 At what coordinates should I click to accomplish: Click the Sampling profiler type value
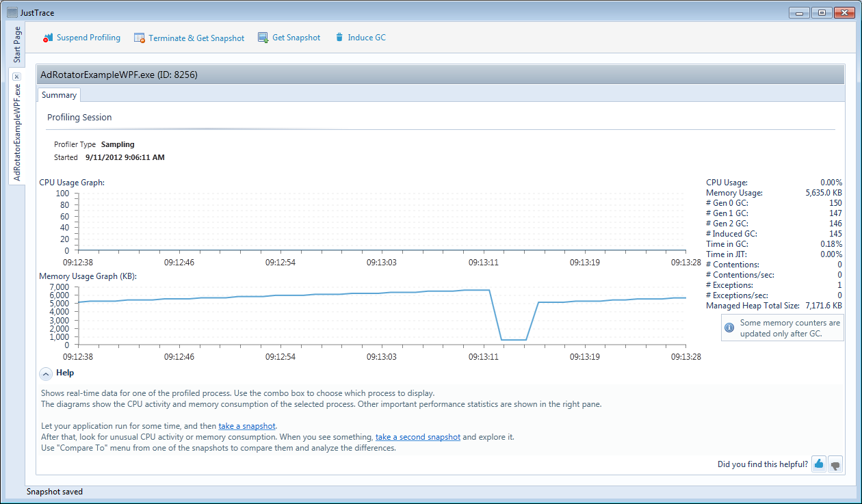click(x=118, y=144)
